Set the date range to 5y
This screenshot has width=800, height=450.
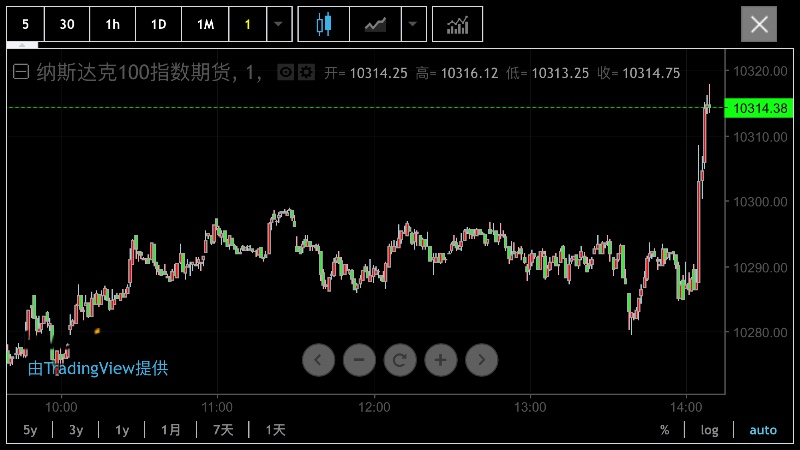(x=30, y=430)
